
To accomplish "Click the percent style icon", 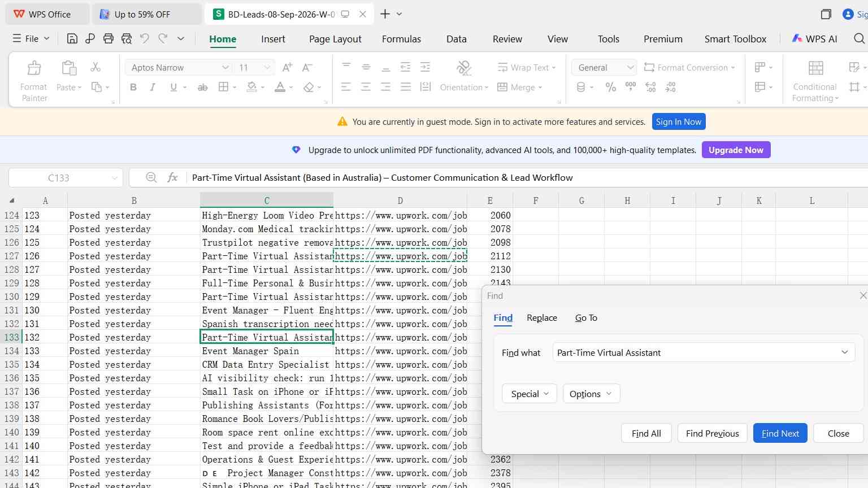I will [x=611, y=87].
